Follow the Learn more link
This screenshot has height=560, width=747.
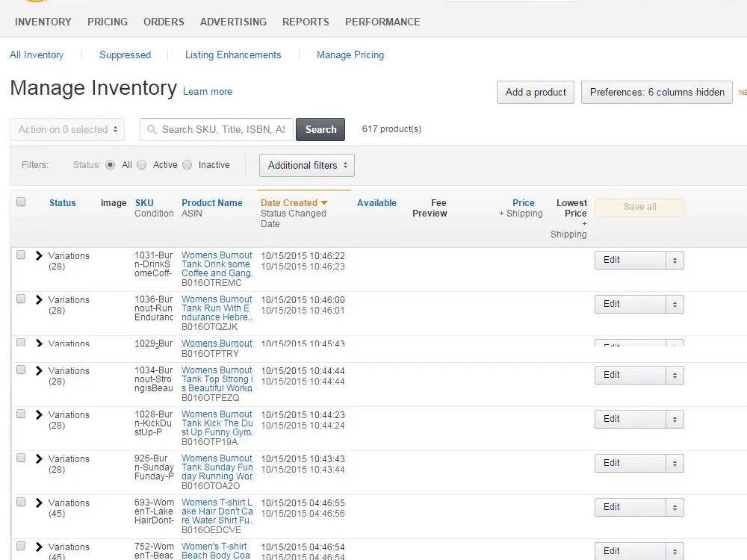coord(208,91)
